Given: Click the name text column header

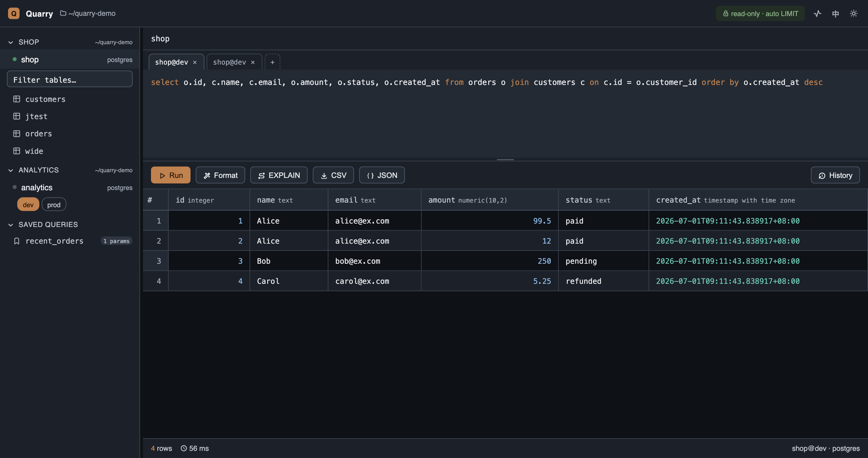Looking at the screenshot, I should (x=289, y=200).
